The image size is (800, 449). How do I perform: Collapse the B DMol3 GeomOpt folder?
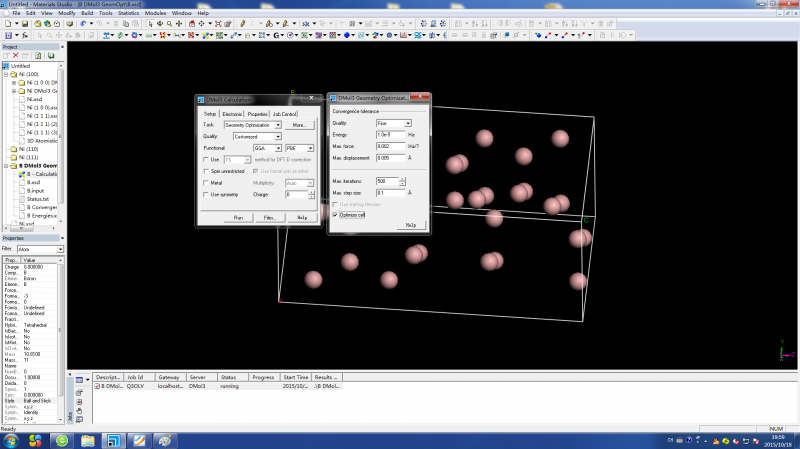7,166
